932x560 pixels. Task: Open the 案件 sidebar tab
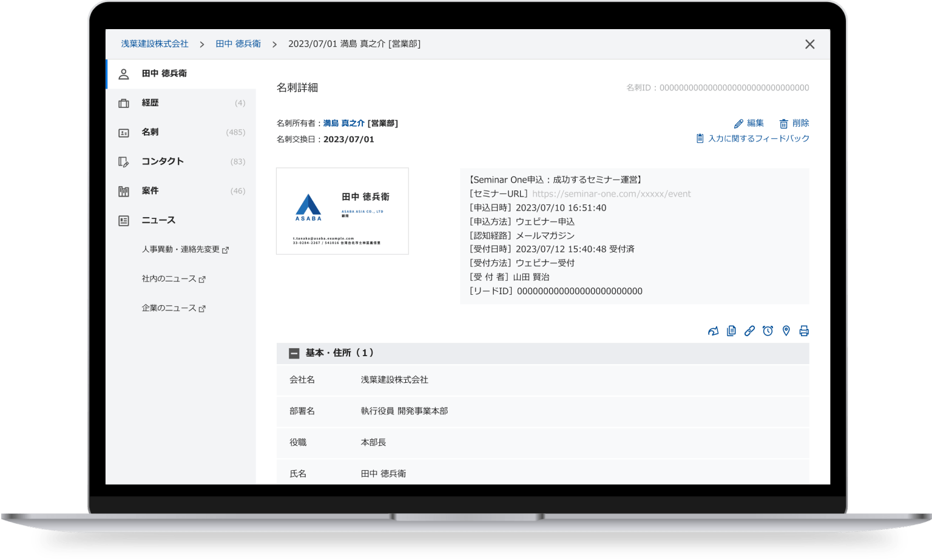click(181, 191)
